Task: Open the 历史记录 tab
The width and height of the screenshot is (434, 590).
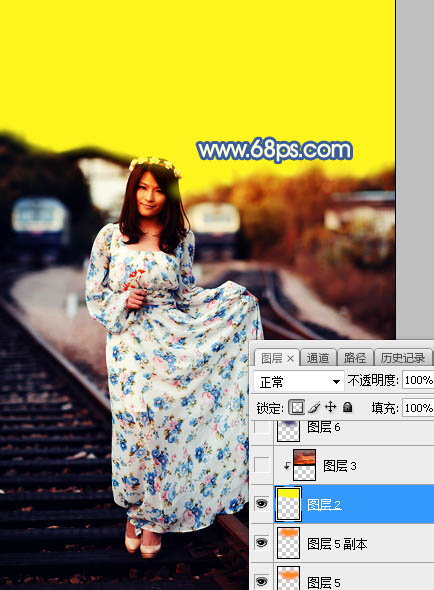Action: pyautogui.click(x=403, y=358)
